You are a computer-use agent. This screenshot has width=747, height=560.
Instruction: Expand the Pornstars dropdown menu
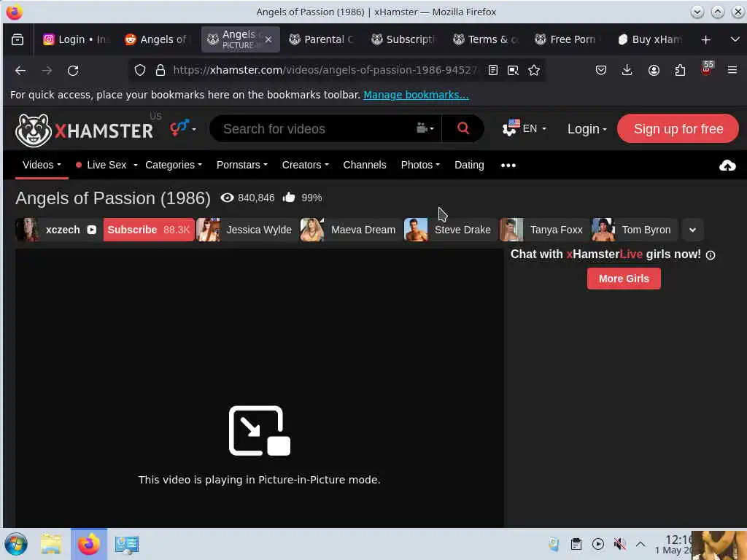(242, 165)
